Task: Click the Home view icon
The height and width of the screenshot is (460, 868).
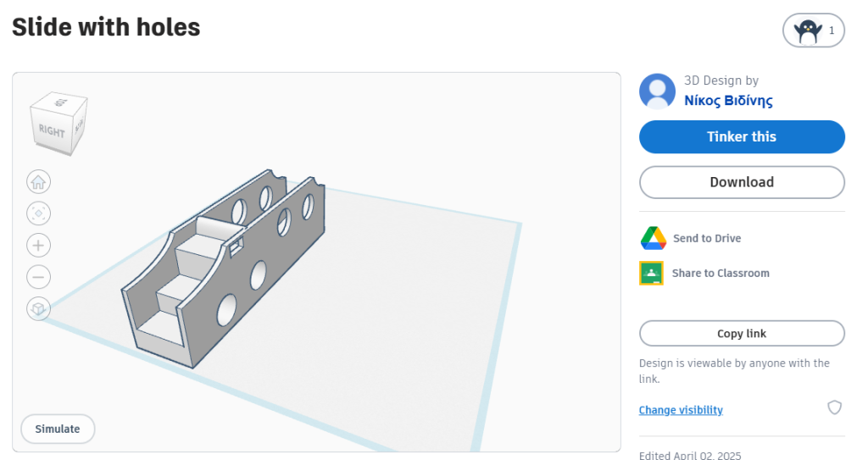Action: point(38,181)
